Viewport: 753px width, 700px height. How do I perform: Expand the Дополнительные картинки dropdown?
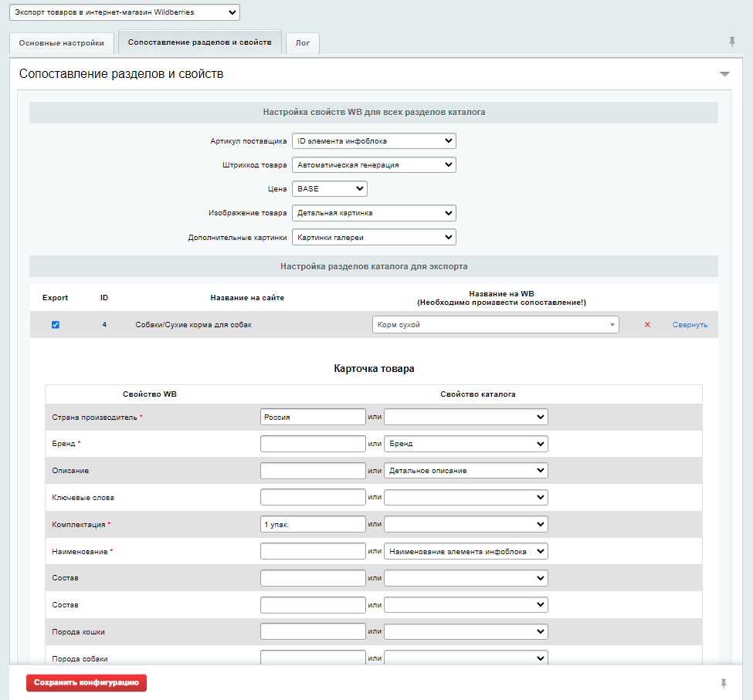click(374, 237)
